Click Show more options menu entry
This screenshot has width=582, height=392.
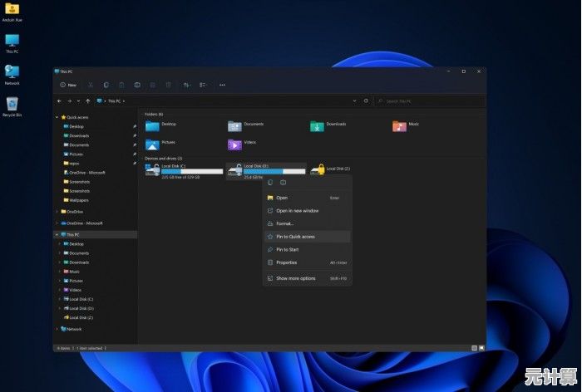[x=295, y=278]
